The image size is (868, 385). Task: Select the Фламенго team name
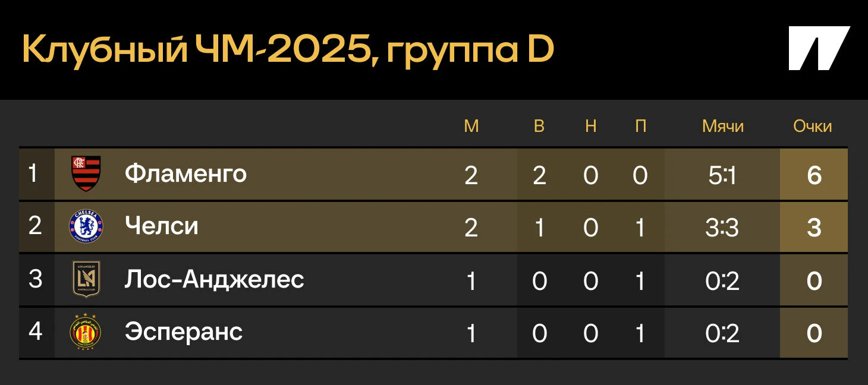(185, 173)
